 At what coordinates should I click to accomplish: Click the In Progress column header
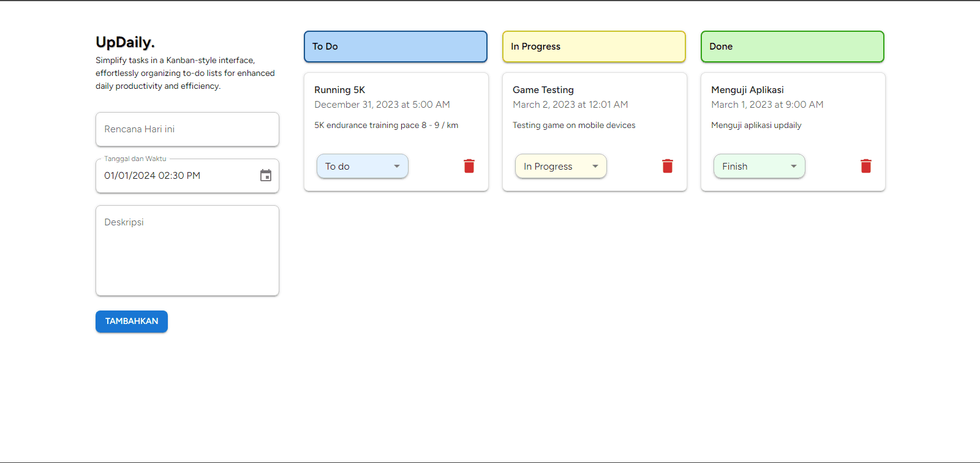(x=594, y=47)
